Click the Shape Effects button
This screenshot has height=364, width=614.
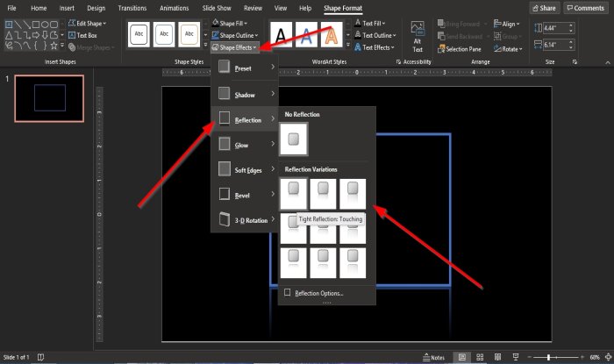click(234, 47)
